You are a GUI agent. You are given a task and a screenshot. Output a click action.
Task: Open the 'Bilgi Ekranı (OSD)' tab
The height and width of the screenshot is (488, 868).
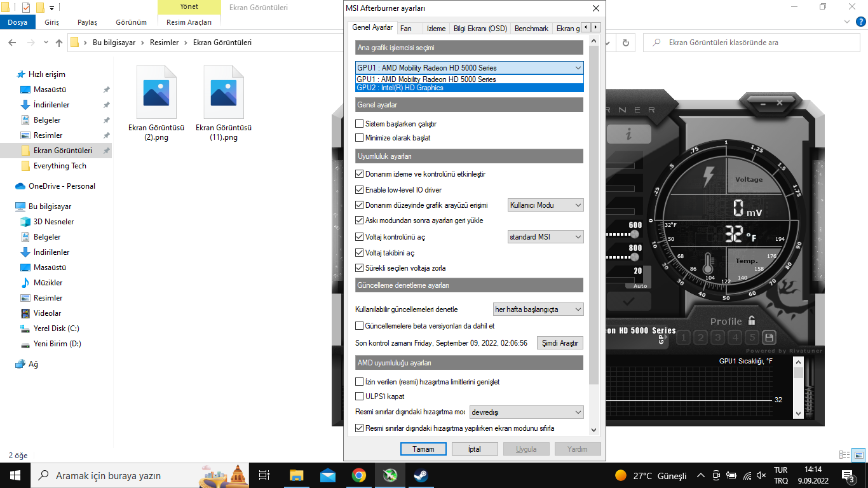click(x=480, y=29)
